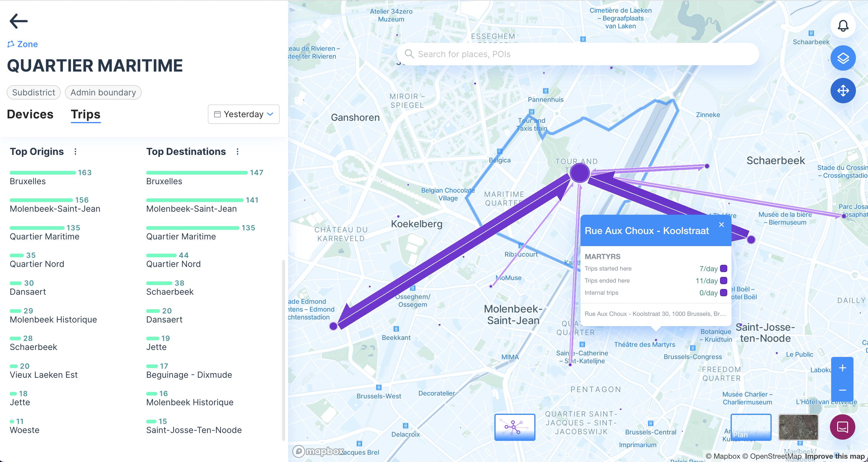This screenshot has width=868, height=462.
Task: Switch to the satellite map thumbnail
Action: (798, 427)
